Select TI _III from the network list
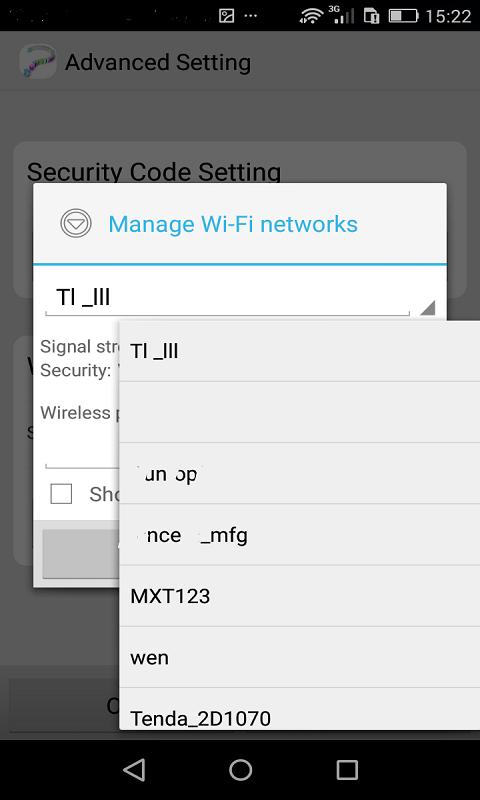 click(x=299, y=351)
